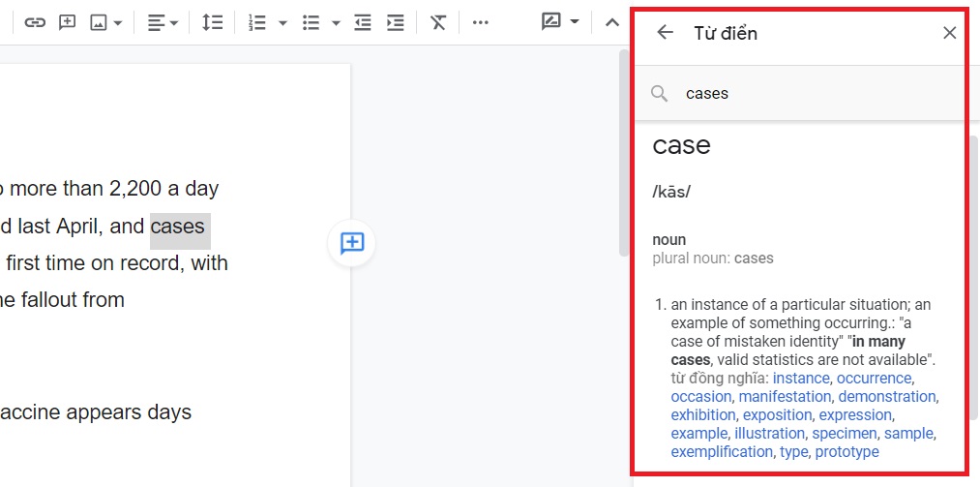Open the synonym link type
The image size is (980, 487).
793,451
